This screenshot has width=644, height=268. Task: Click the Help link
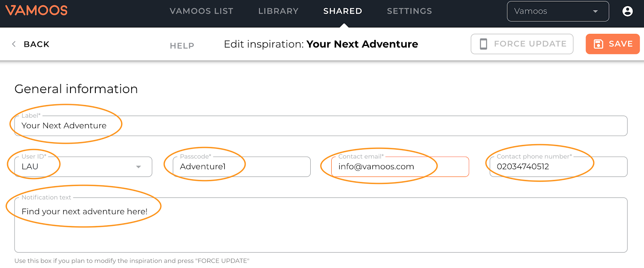[182, 46]
